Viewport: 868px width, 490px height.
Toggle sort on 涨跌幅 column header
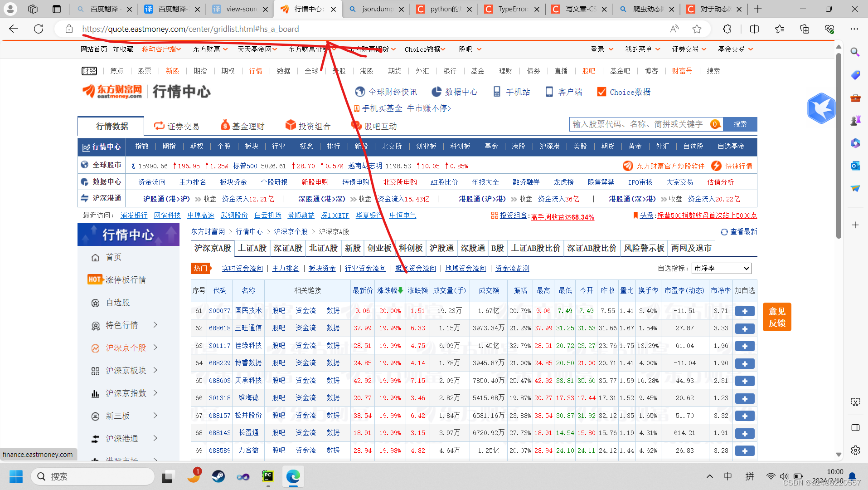[390, 290]
